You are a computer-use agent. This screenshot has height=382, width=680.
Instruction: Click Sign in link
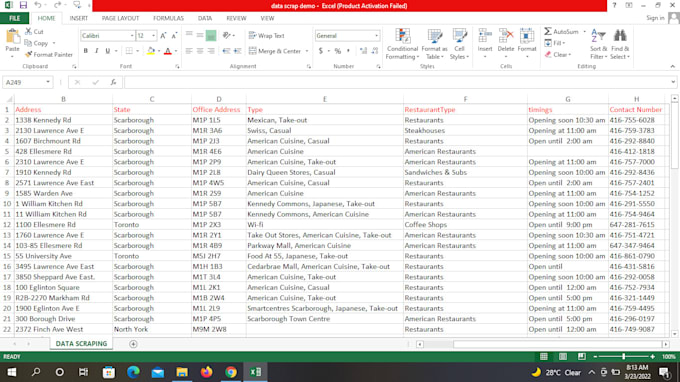[655, 18]
